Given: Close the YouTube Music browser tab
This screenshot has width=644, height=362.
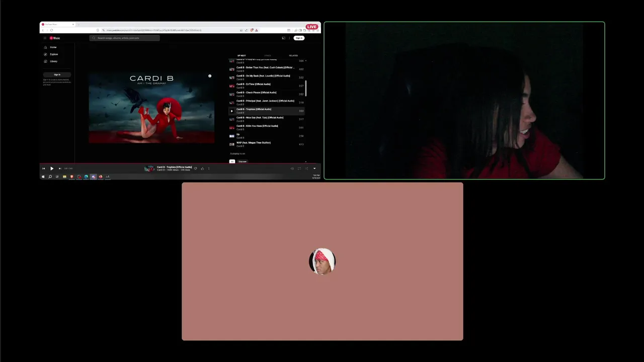Looking at the screenshot, I should (72, 24).
